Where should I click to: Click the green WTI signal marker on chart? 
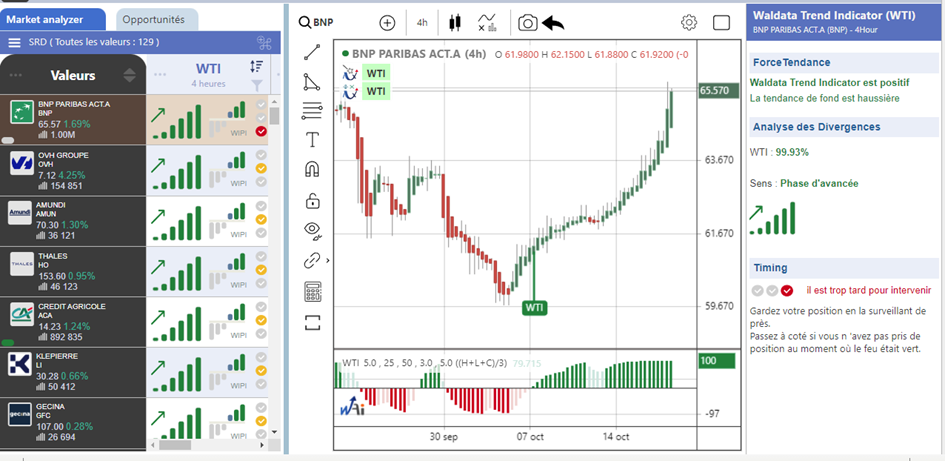point(534,307)
